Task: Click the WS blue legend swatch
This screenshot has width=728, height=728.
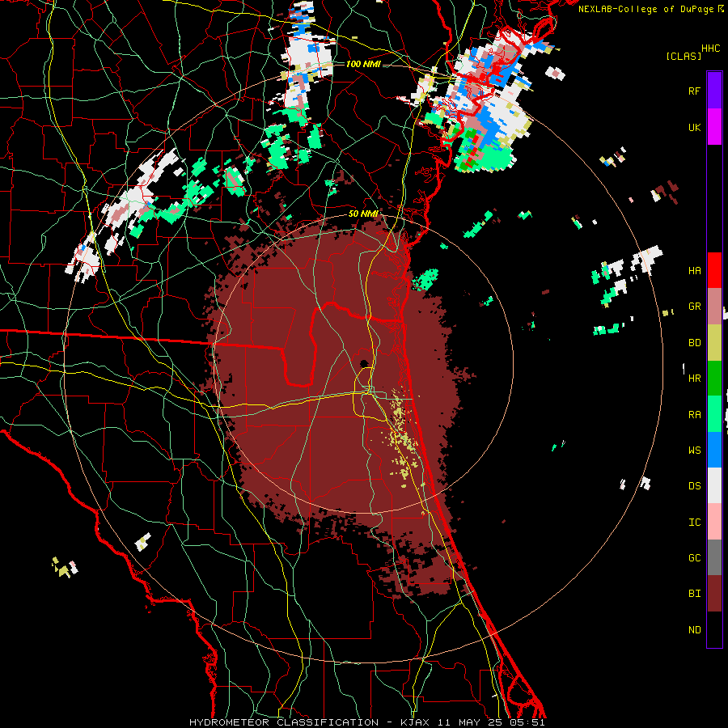Action: [714, 450]
